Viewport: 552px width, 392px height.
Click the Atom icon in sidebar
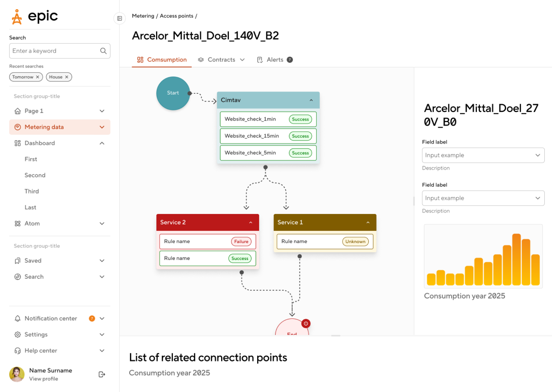point(17,224)
